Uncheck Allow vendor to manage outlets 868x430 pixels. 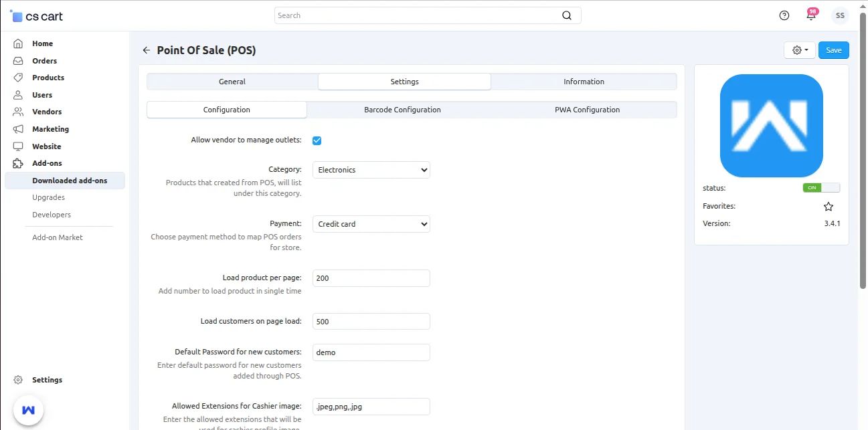point(317,140)
